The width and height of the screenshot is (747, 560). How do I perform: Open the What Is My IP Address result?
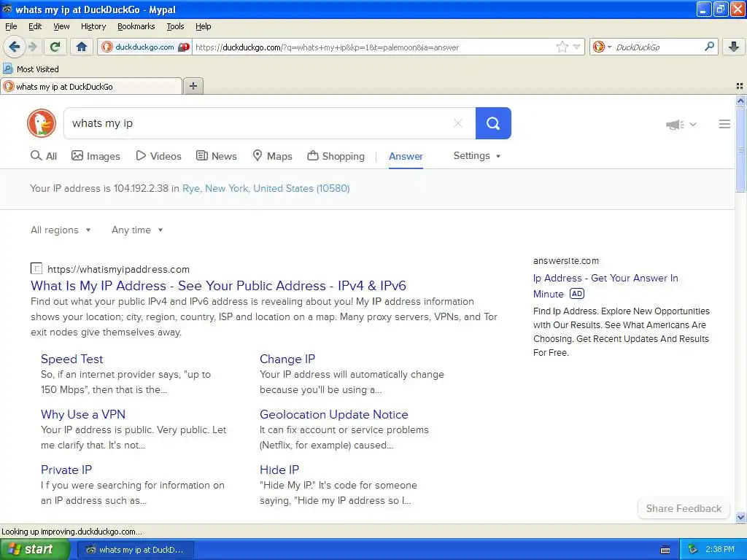coord(218,286)
